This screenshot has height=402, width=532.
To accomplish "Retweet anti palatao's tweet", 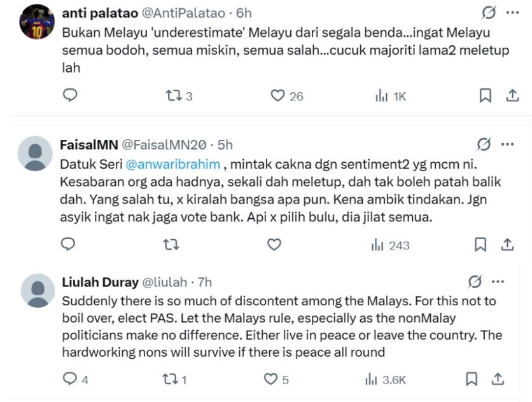I will (x=173, y=95).
